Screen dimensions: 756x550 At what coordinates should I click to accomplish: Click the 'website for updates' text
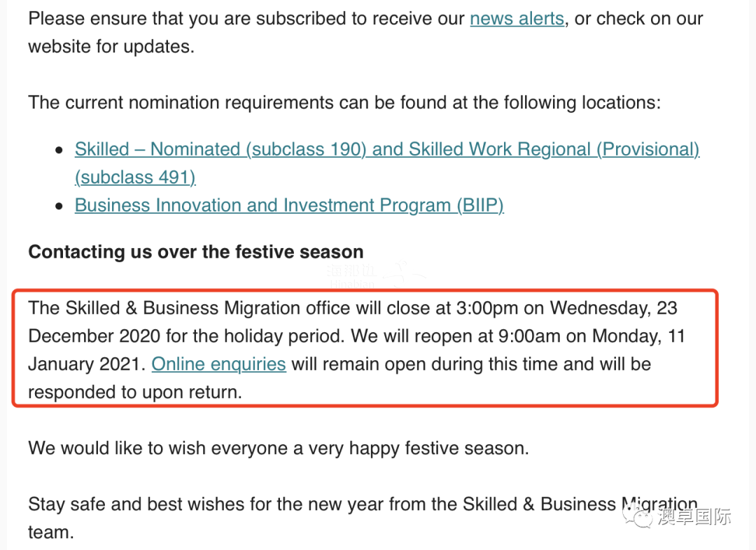pos(111,47)
